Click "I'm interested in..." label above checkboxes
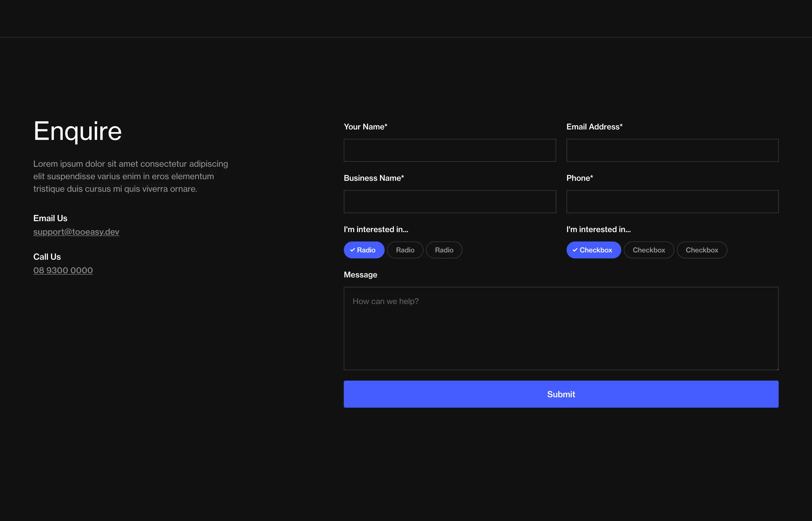Viewport: 812px width, 521px height. click(598, 230)
